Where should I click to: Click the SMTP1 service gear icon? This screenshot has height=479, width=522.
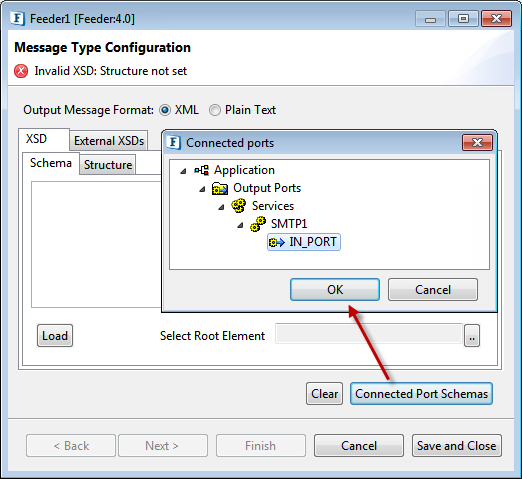258,224
